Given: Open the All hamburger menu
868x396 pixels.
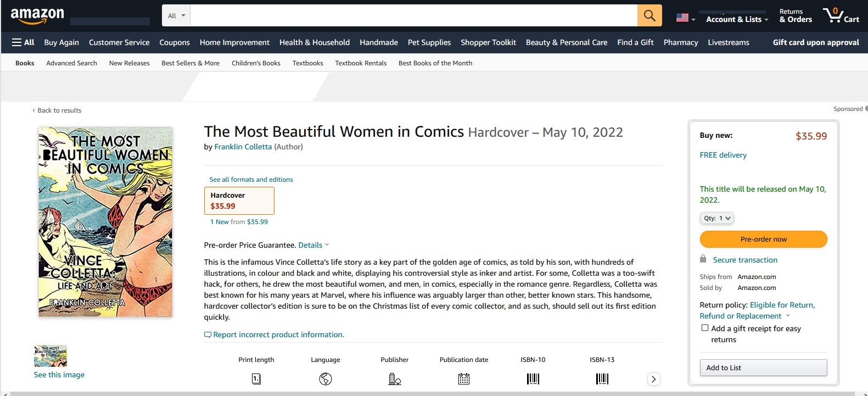Looking at the screenshot, I should [x=23, y=42].
